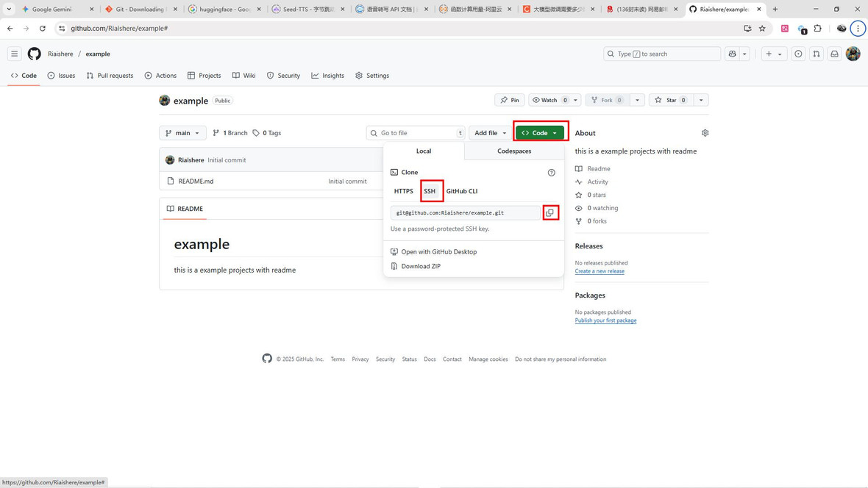The width and height of the screenshot is (868, 488).
Task: Open the repository Settings tab
Action: 372,76
